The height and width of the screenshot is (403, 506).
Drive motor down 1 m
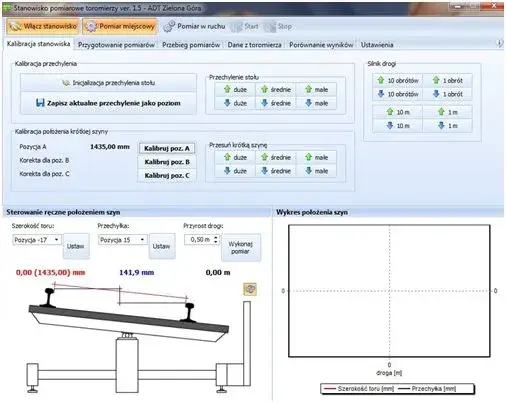pos(448,126)
